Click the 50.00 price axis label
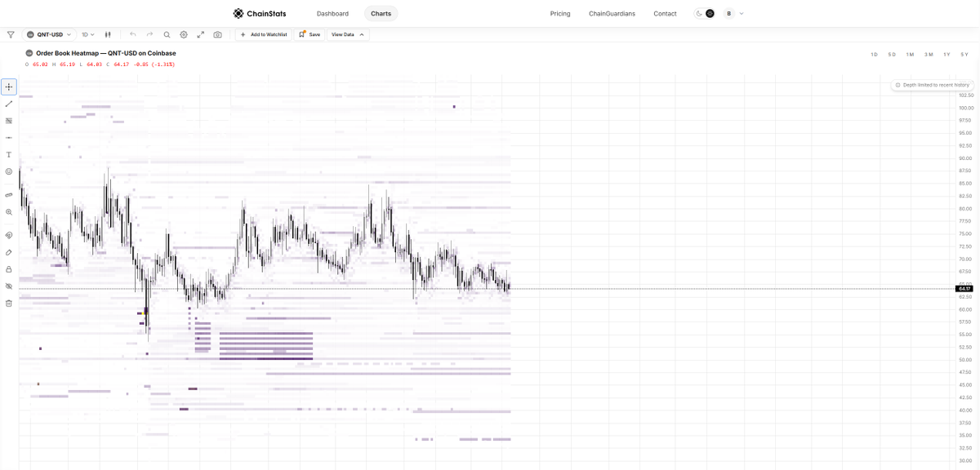980x470 pixels. pyautogui.click(x=965, y=360)
